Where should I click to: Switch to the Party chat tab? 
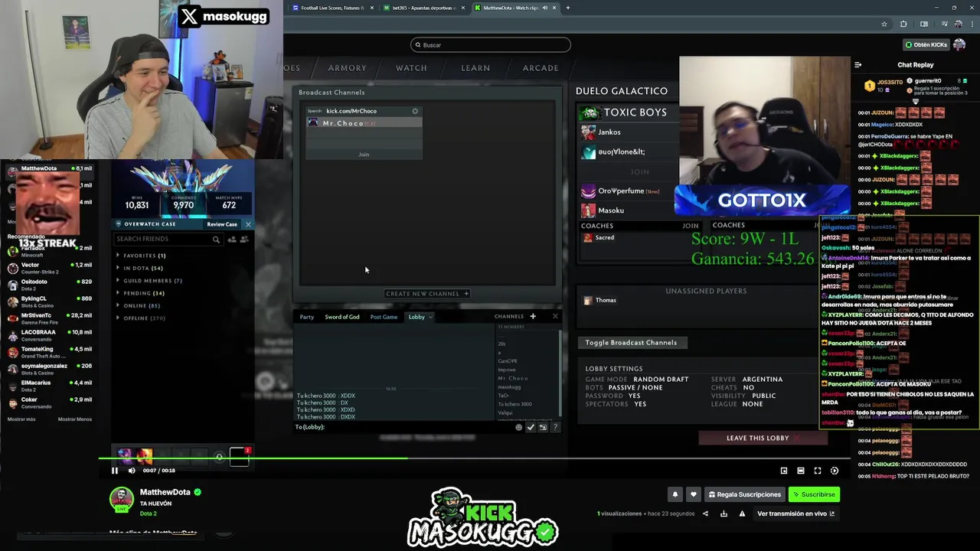click(x=307, y=317)
